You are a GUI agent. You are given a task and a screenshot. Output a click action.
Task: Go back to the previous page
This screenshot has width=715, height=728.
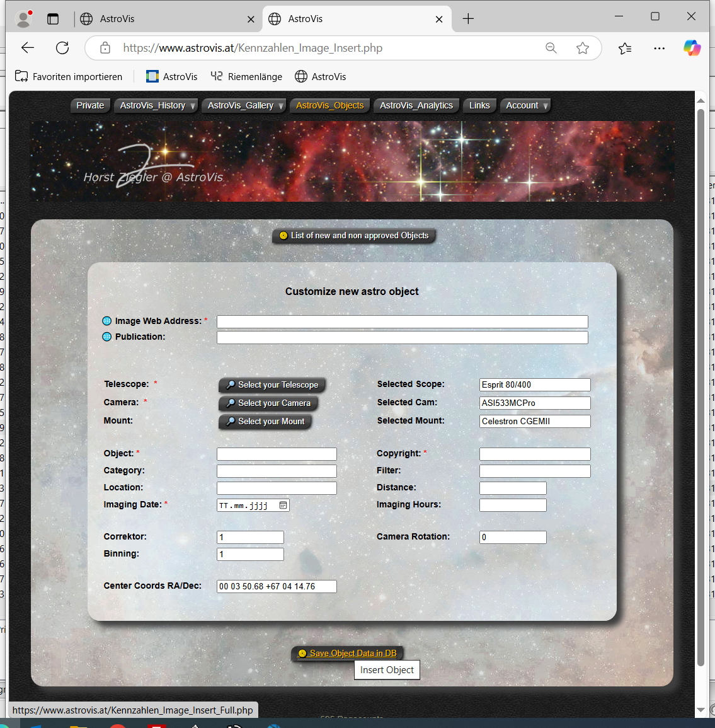(x=28, y=48)
